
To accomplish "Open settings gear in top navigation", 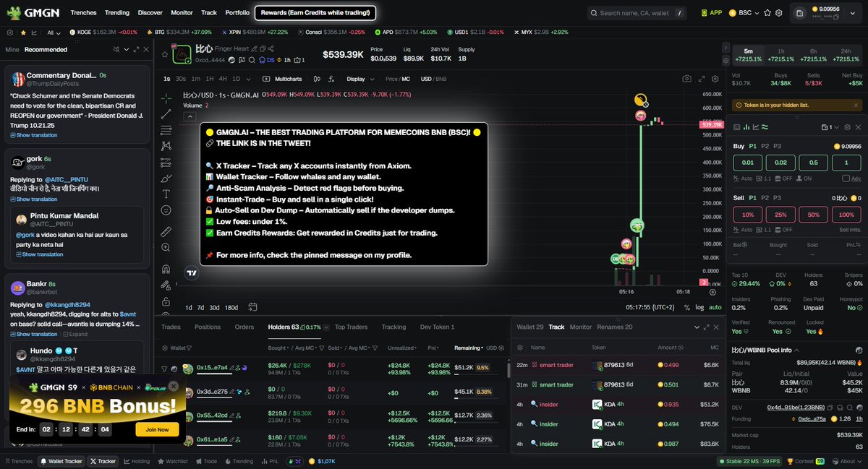I will click(x=778, y=12).
